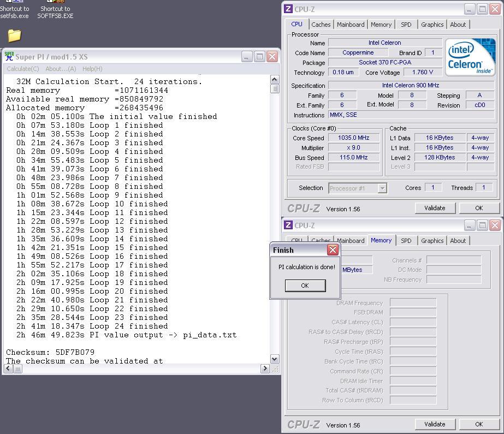504x434 pixels.
Task: Click the 32M Calculation Start line
Action: click(109, 81)
